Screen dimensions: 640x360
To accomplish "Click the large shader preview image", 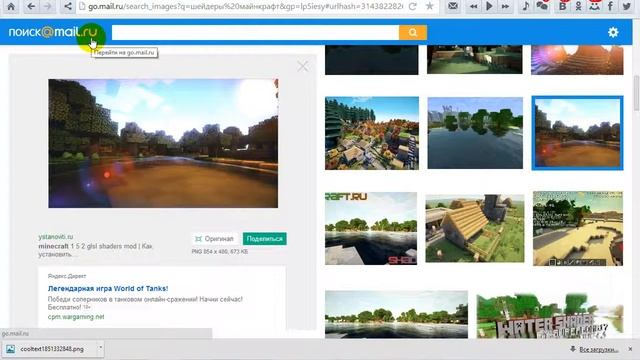I will tap(163, 143).
